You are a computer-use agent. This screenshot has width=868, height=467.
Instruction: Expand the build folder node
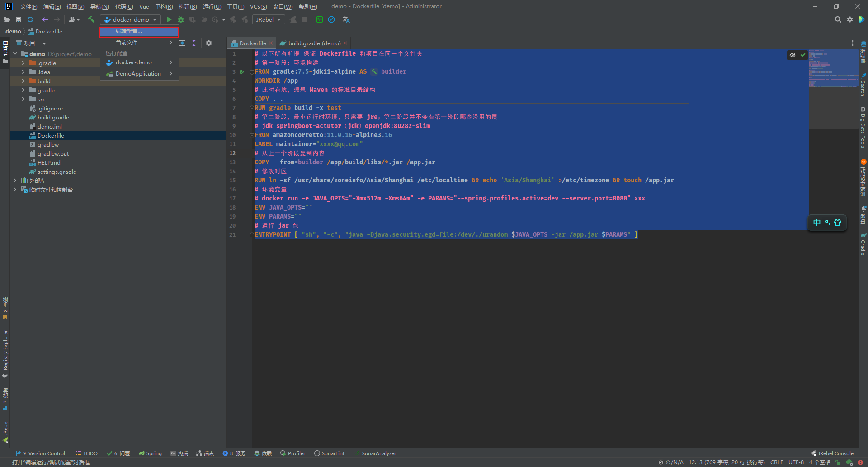(x=23, y=81)
